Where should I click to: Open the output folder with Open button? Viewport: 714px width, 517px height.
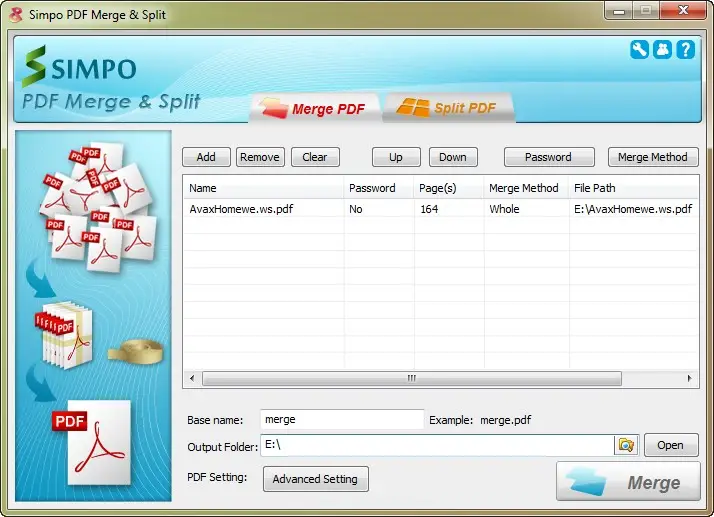[x=671, y=445]
